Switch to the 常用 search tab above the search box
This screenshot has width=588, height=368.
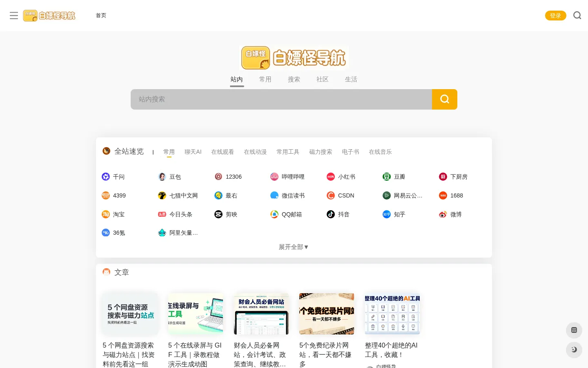pos(265,79)
